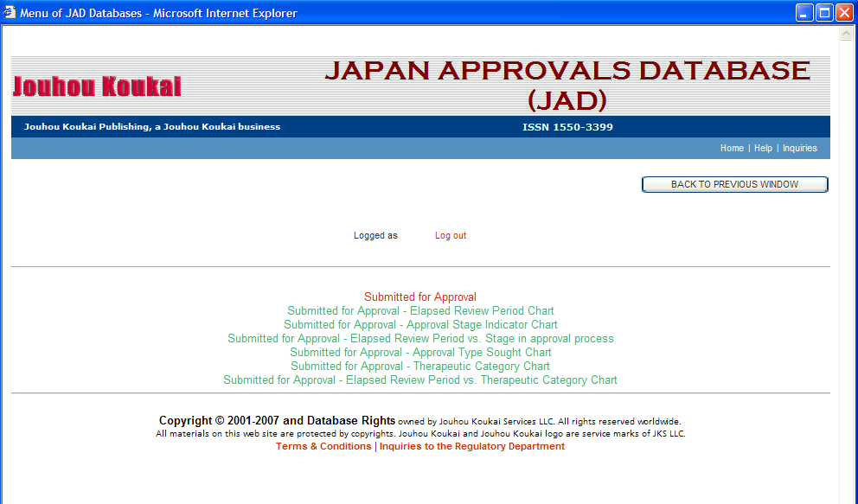Log out of the JAD database
The image size is (858, 504).
coord(450,235)
